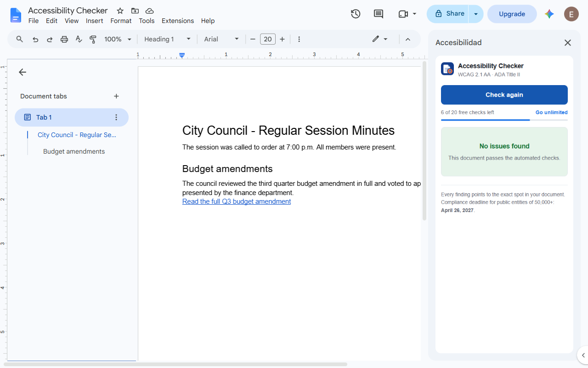Open the zoom 100% dropdown
The image size is (588, 368).
tap(118, 39)
